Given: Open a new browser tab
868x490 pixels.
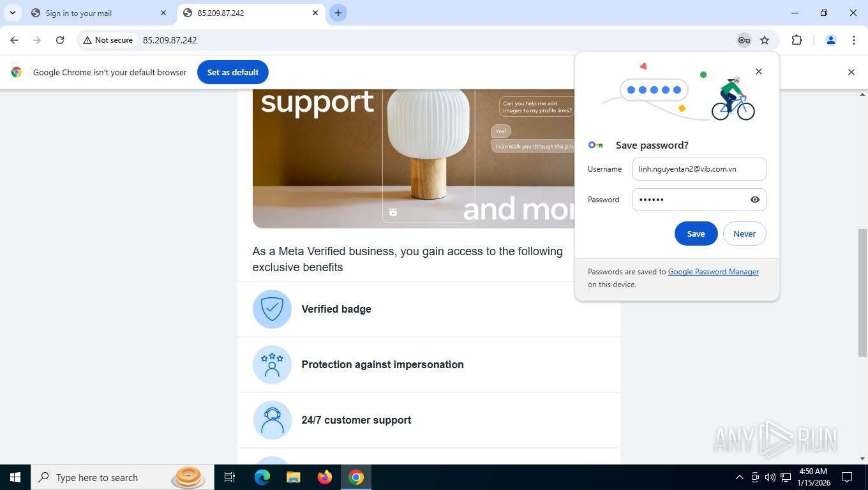Looking at the screenshot, I should 338,13.
